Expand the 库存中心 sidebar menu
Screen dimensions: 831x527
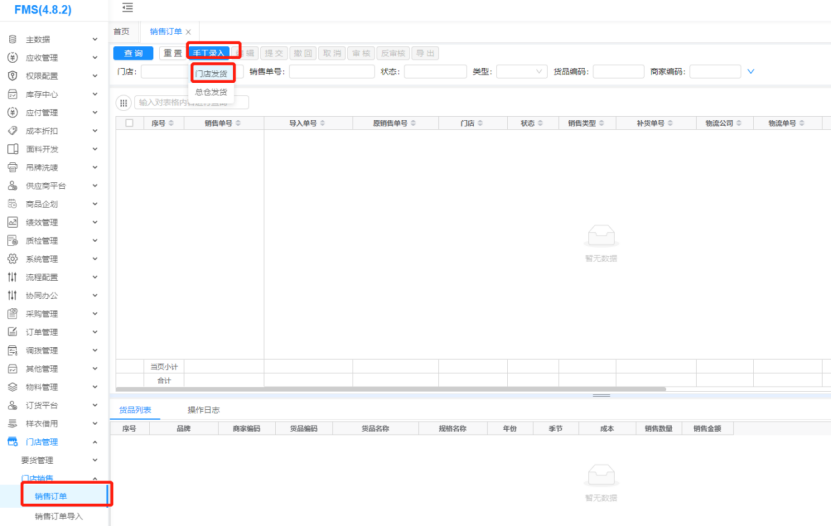54,94
